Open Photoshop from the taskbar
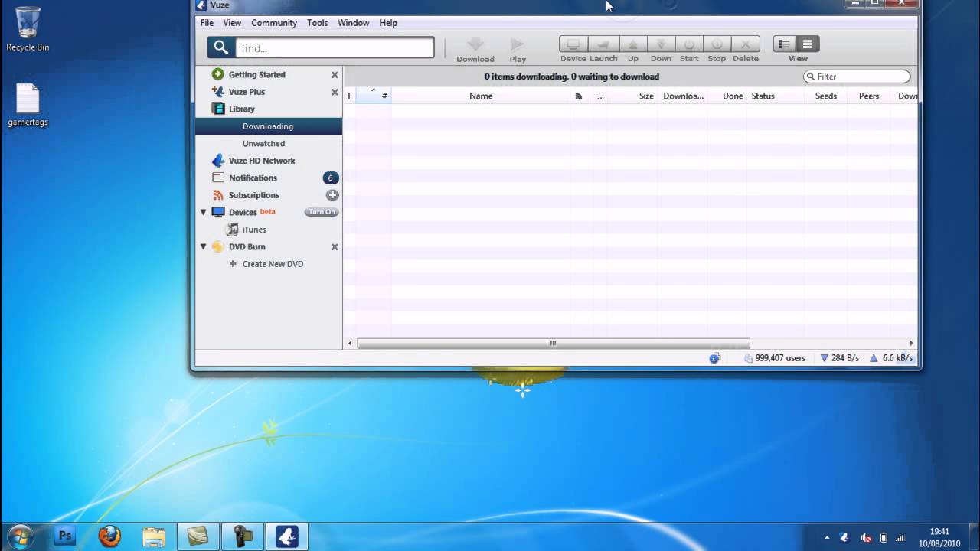Image resolution: width=980 pixels, height=551 pixels. 65,536
